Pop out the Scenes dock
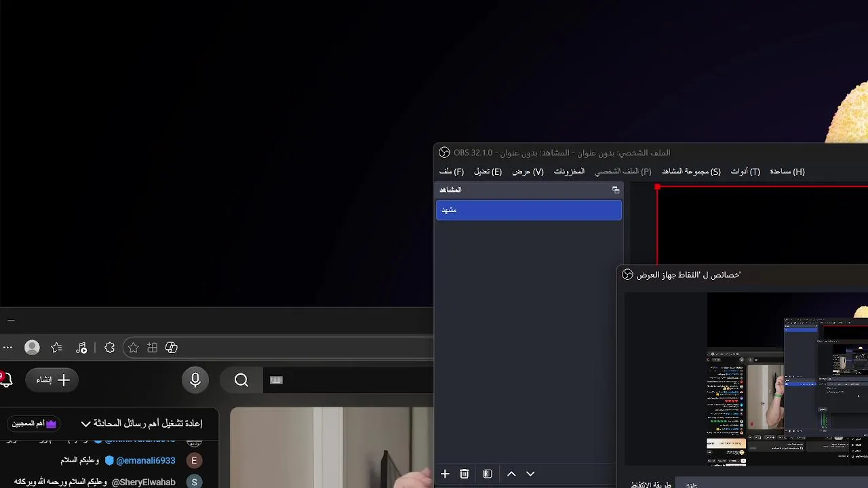Screen dimensions: 868x488 coord(616,190)
